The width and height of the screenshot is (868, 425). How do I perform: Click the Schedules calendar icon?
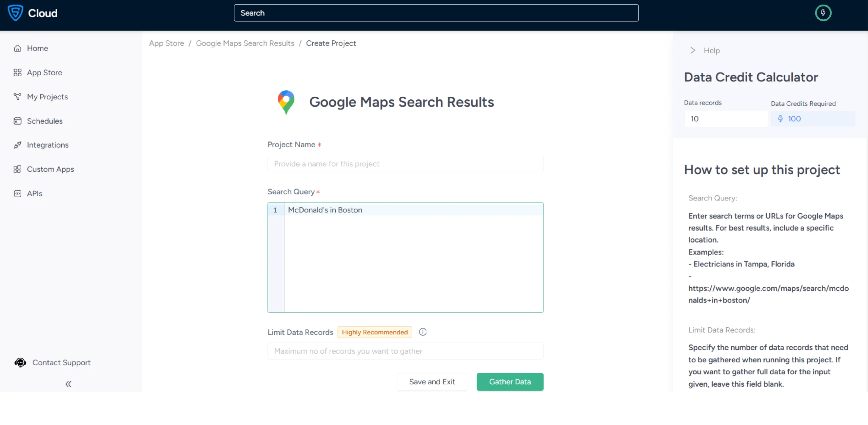(x=18, y=121)
